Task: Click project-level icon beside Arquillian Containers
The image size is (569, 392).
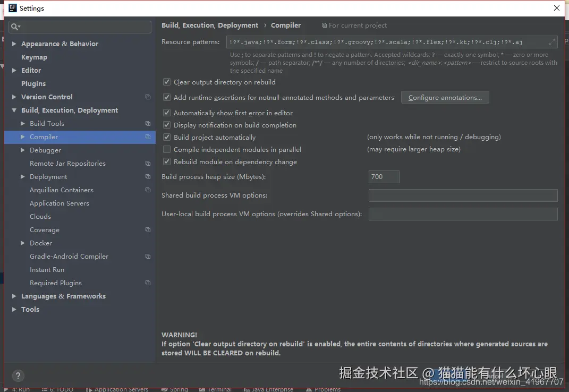Action: 148,190
